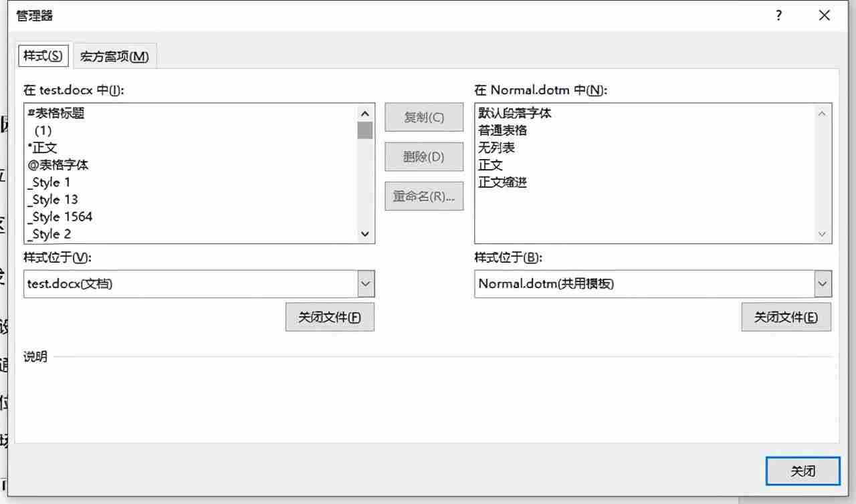Open the Normal.dotm(共用模板) dropdown
Screen dimensions: 856x504
click(822, 283)
